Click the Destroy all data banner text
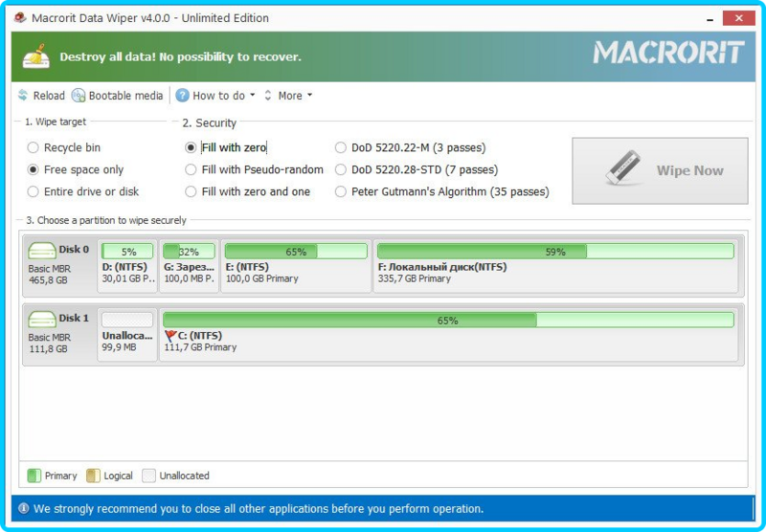The width and height of the screenshot is (766, 532). pyautogui.click(x=180, y=57)
